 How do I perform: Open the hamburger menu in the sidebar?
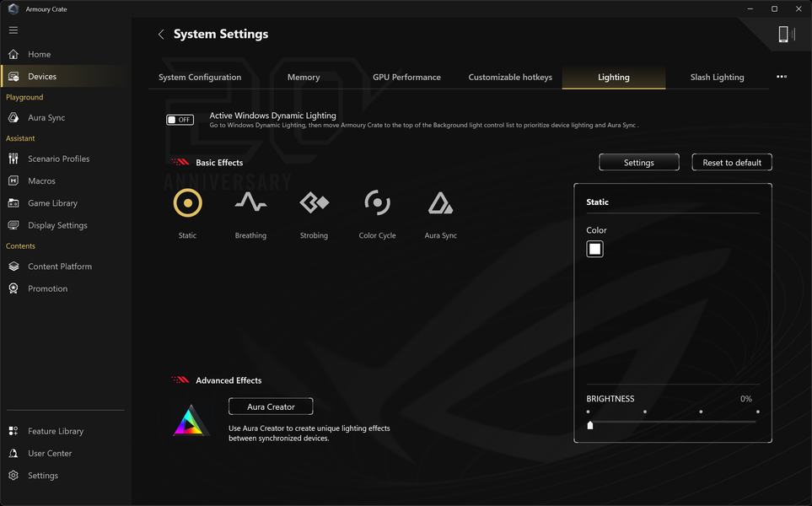click(13, 30)
